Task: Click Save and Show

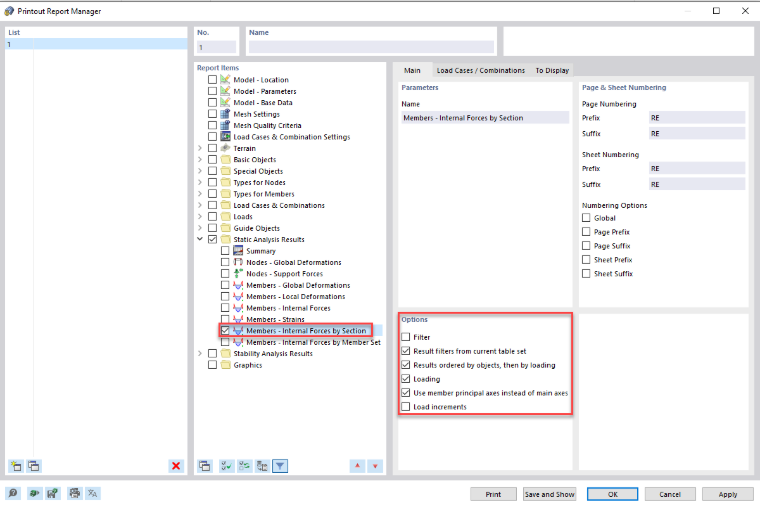Action: coord(549,494)
